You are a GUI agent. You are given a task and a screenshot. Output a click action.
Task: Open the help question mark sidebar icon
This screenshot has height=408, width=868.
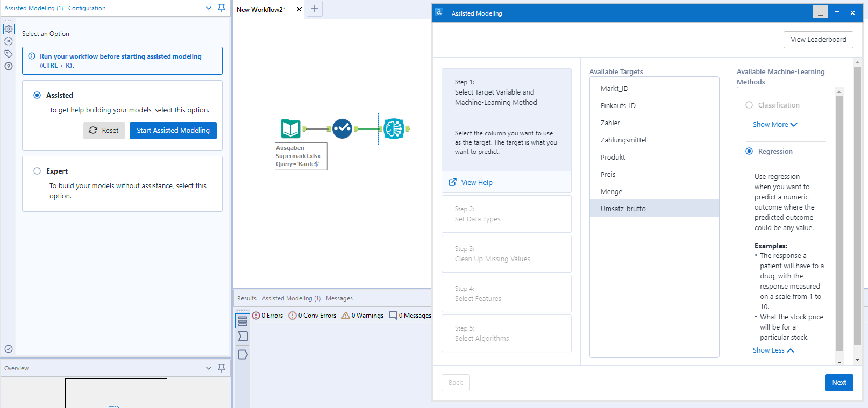tap(9, 66)
